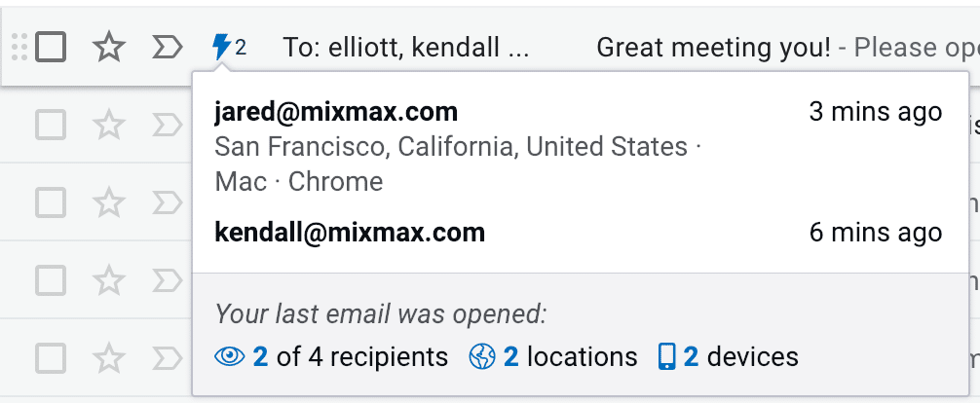The image size is (980, 403).
Task: Show the 2 devices breakdown
Action: pos(740,357)
